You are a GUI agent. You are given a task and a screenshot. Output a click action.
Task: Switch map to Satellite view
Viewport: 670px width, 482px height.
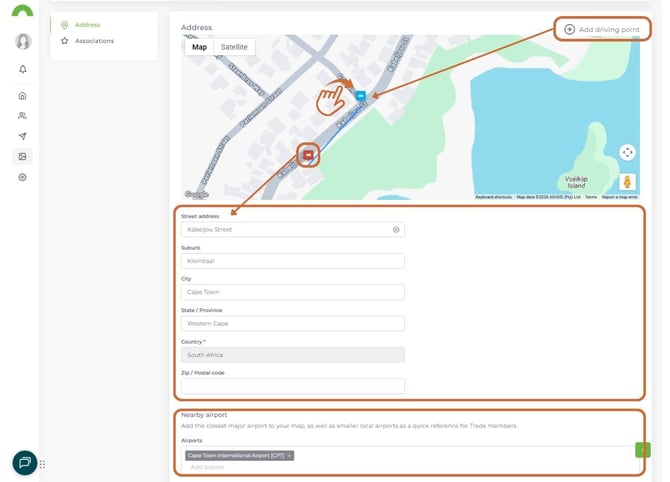pos(234,47)
